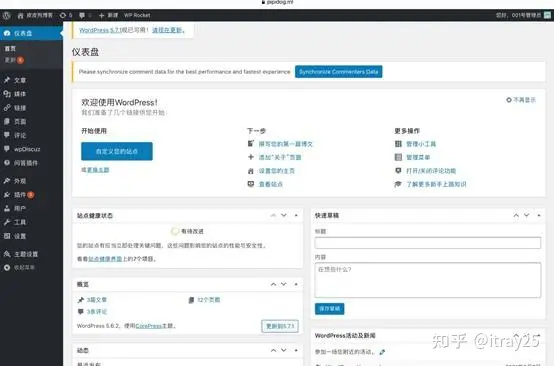Viewport: 554px width, 366px height.
Task: Move 概览 widget up
Action: 273,284
